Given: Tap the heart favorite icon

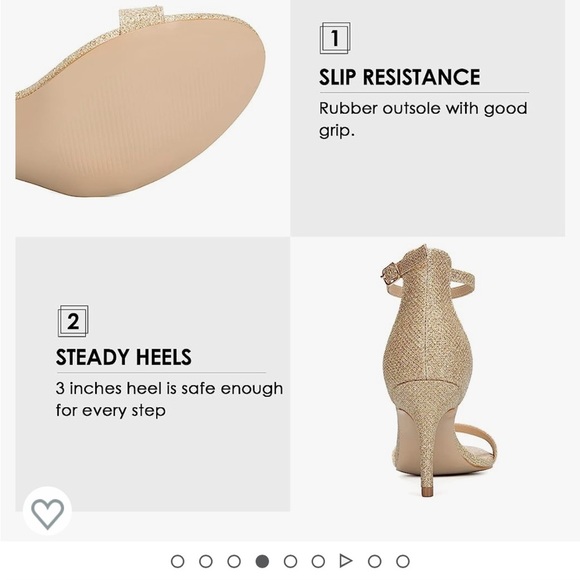Looking at the screenshot, I should click(x=47, y=513).
